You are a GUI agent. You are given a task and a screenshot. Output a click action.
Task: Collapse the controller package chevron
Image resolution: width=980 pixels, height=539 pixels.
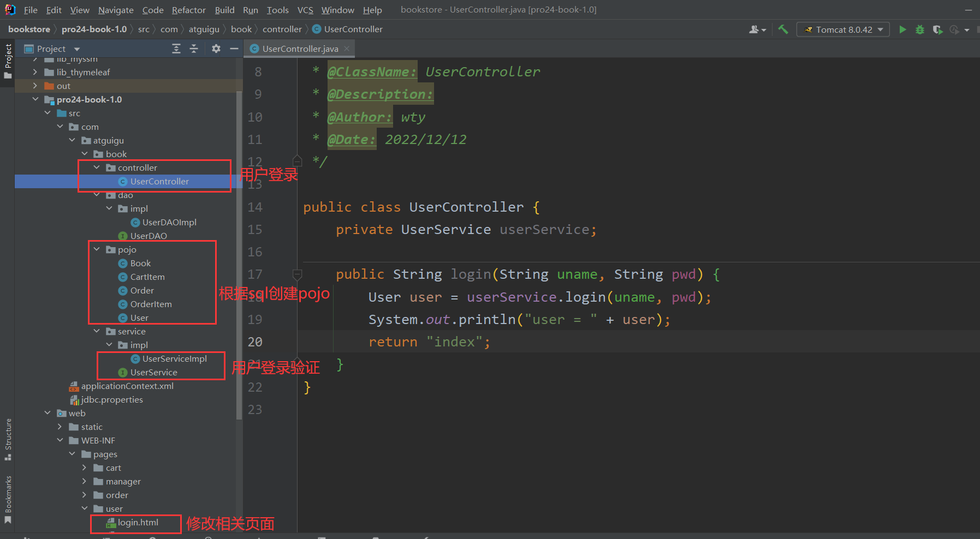97,167
